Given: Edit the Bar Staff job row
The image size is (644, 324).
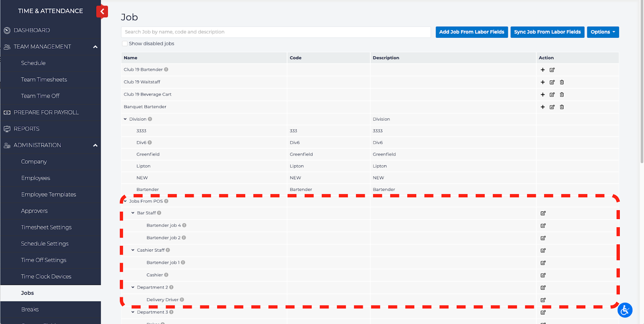Looking at the screenshot, I should (x=543, y=213).
